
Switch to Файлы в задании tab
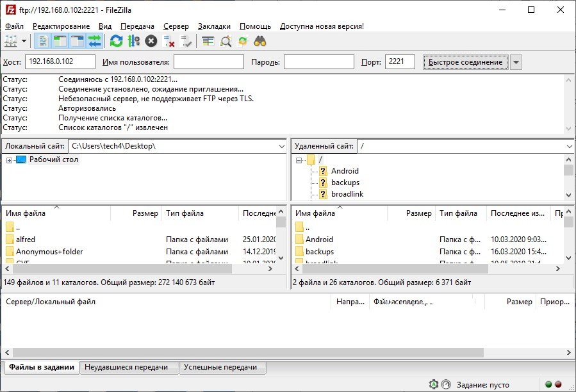[x=42, y=367]
